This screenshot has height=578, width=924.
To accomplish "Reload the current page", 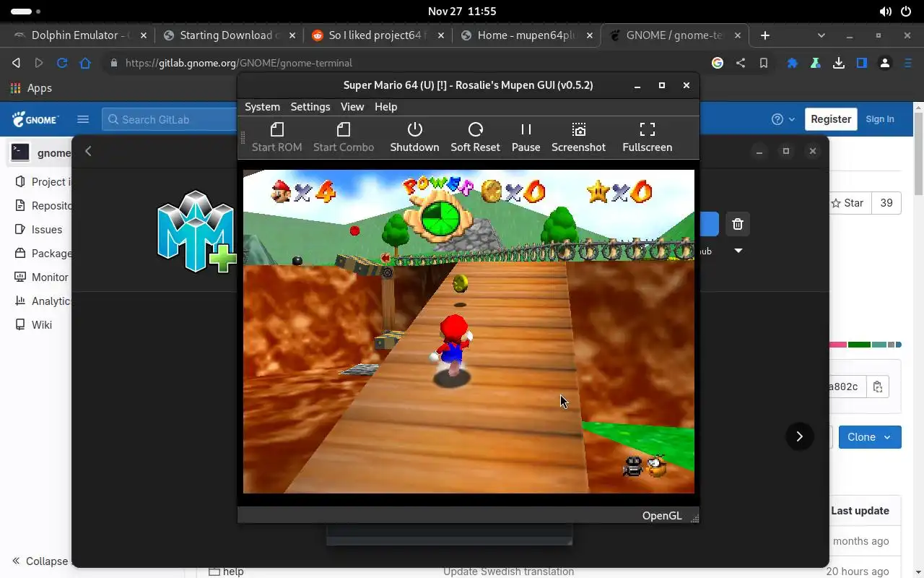I will [x=62, y=63].
